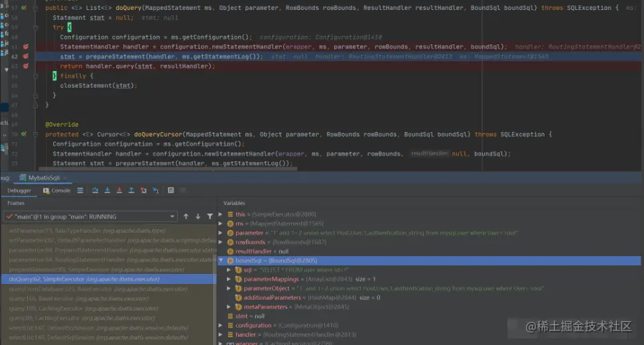Image resolution: width=644 pixels, height=345 pixels.
Task: Click the @Override annotation above doQueryCursor
Action: [x=62, y=125]
